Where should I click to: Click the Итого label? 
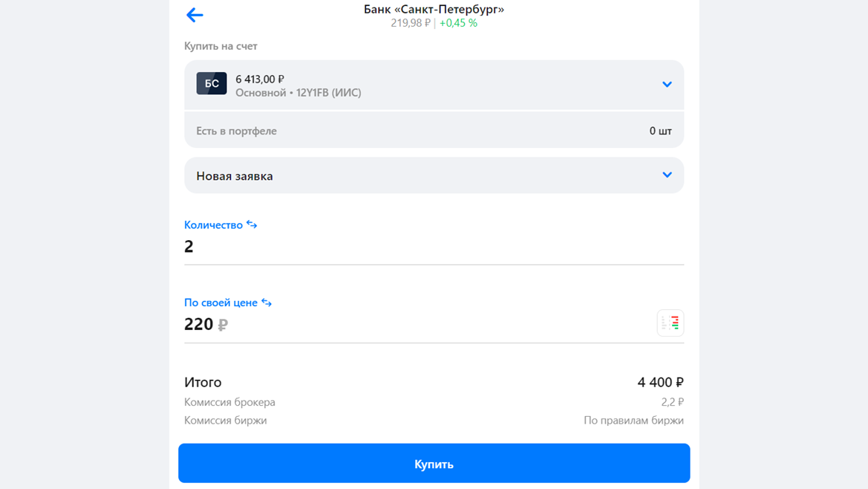click(203, 382)
